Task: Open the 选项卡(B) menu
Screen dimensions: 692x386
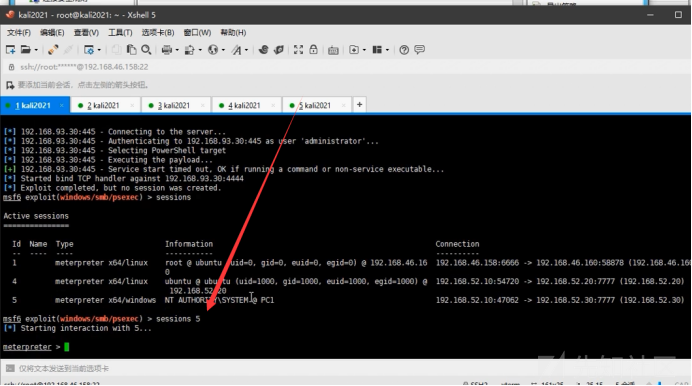Action: [158, 33]
